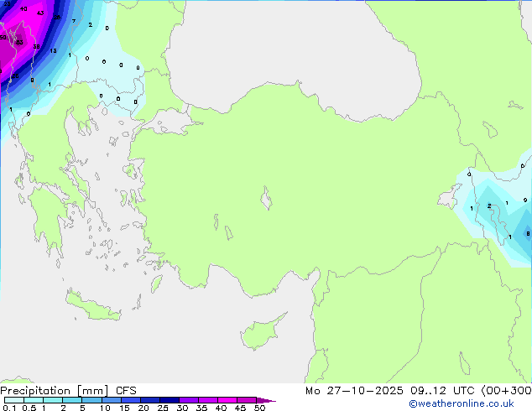This screenshot has height=411, width=532.
Task: Click the '09..12 UTC' time text
Action: point(442,391)
